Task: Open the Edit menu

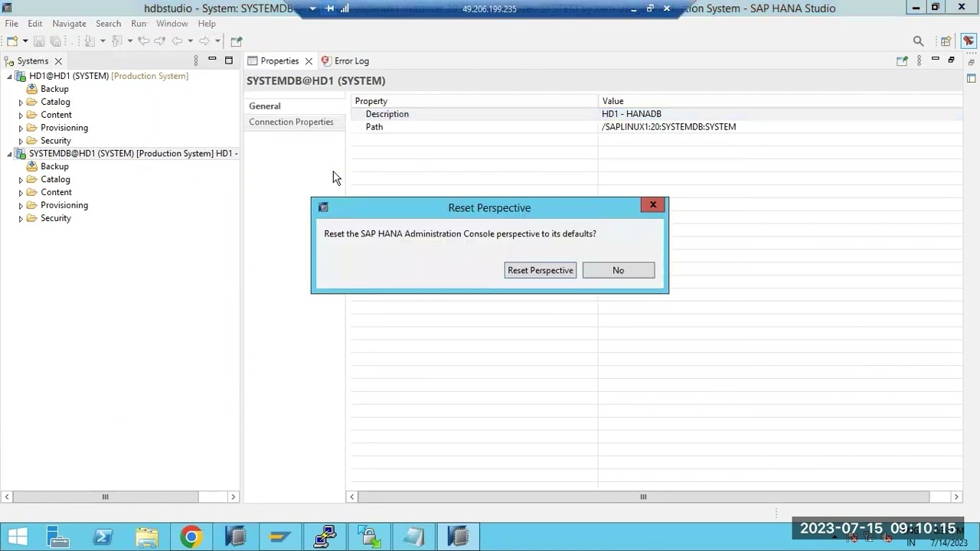Action: coord(35,24)
